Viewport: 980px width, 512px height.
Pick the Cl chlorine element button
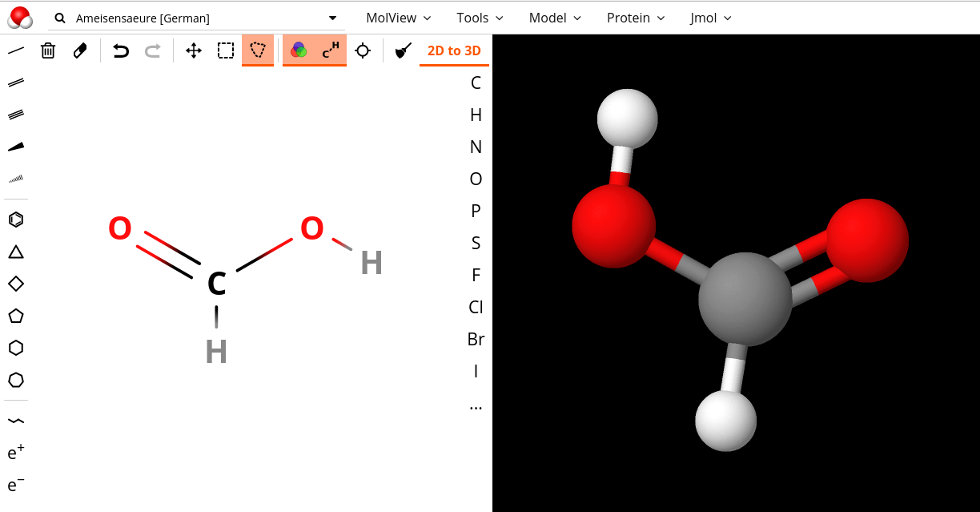pyautogui.click(x=476, y=307)
